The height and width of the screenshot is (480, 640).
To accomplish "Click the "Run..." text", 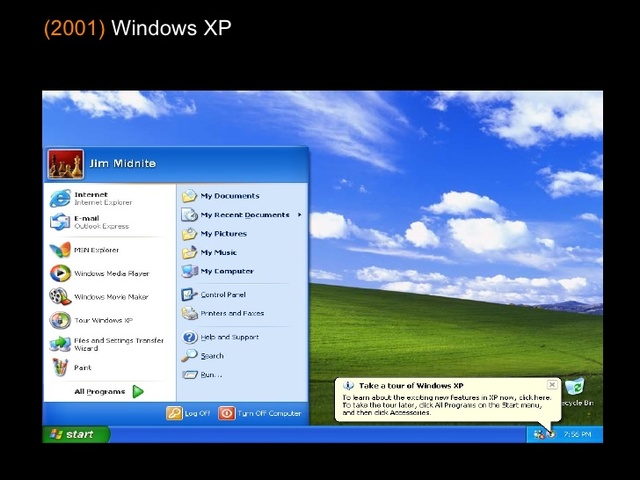I will tap(211, 375).
